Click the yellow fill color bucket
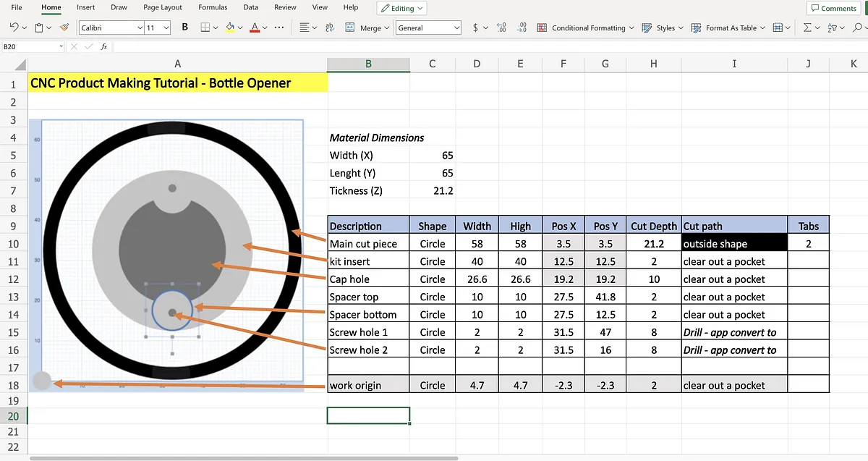 [230, 28]
